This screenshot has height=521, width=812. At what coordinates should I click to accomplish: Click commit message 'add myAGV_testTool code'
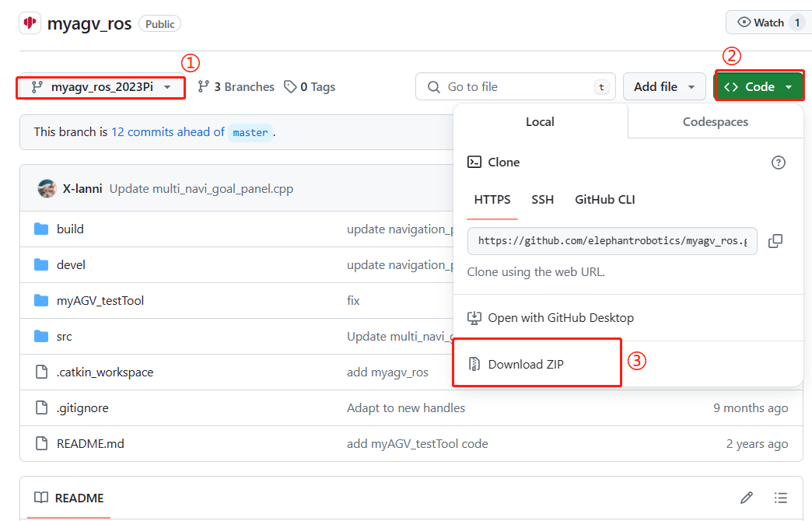click(418, 444)
